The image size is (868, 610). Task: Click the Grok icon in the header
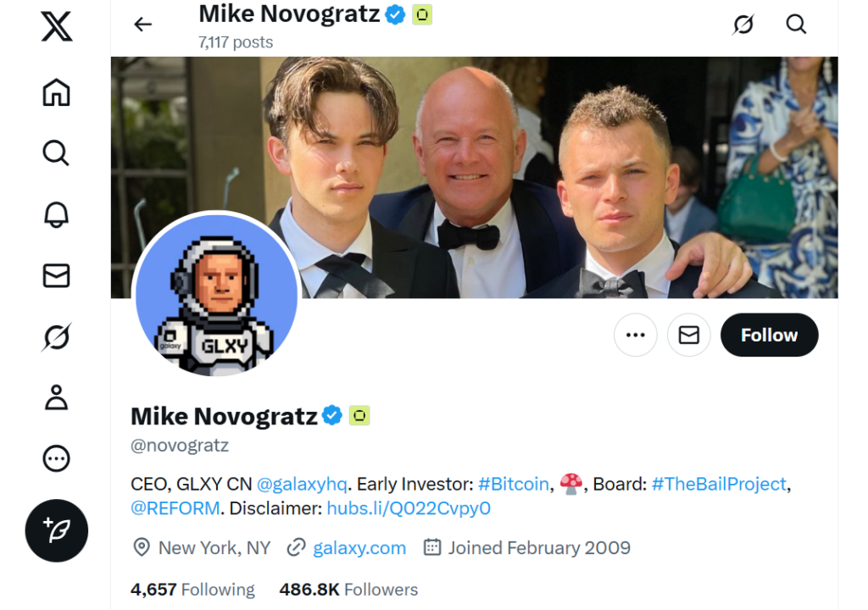tap(743, 25)
